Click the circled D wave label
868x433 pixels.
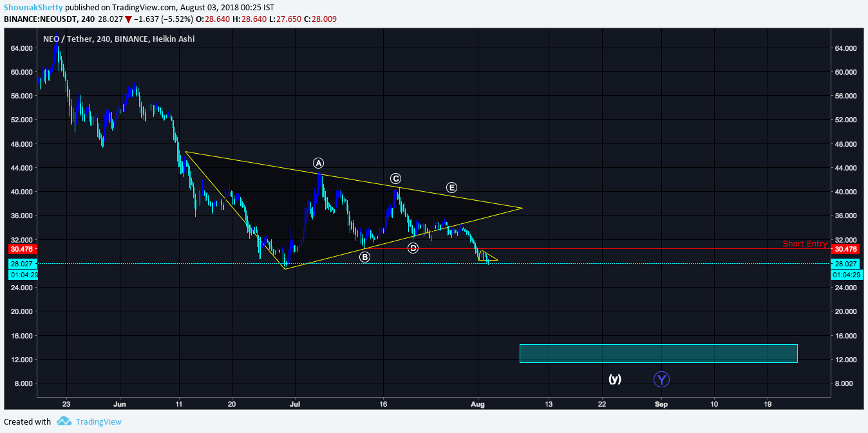413,248
